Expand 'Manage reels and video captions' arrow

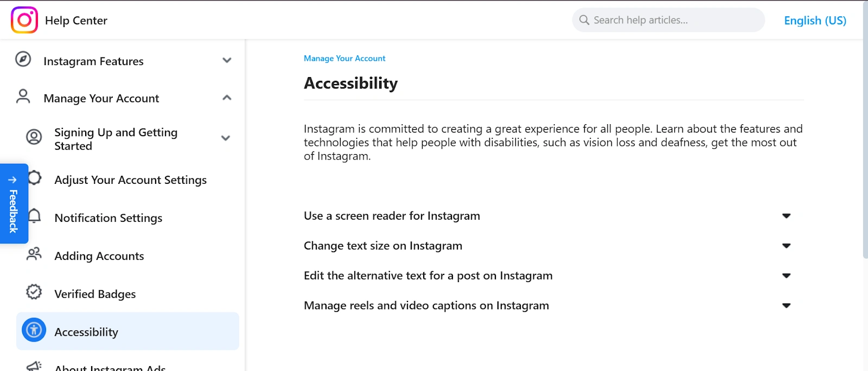[x=786, y=305]
